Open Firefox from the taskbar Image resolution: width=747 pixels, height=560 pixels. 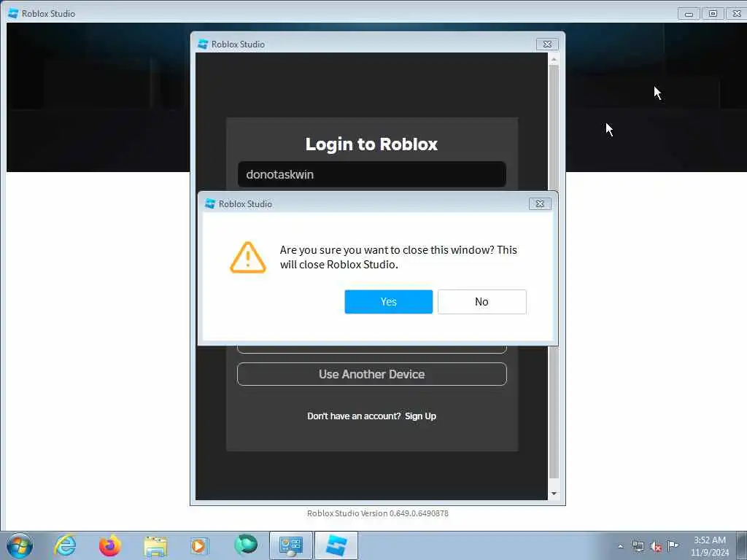pos(109,545)
